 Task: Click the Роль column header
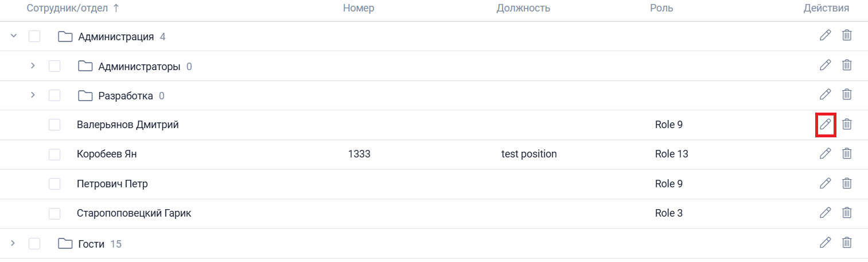pos(661,8)
